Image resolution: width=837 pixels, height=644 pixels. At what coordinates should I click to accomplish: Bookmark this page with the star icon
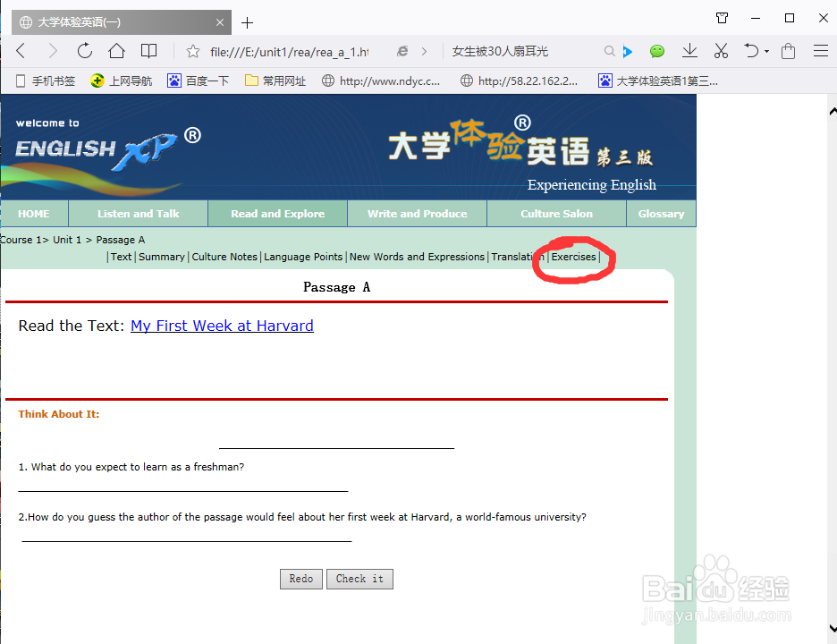(x=192, y=51)
